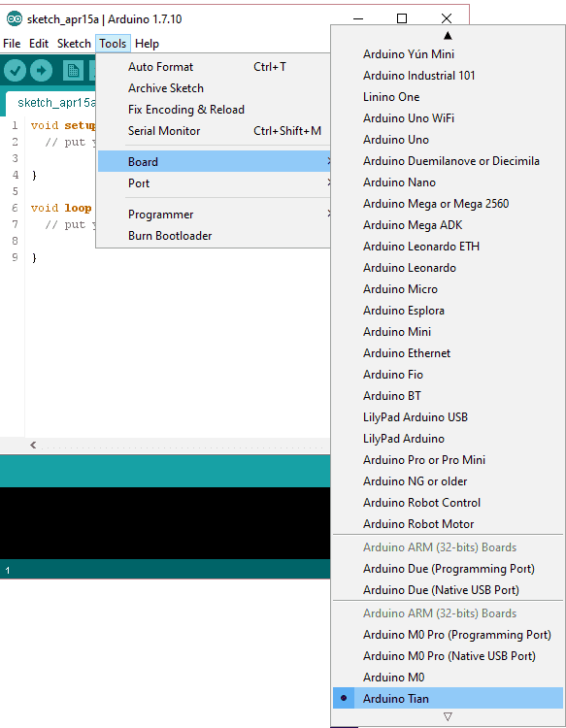Image resolution: width=566 pixels, height=728 pixels.
Task: Click the New sketch document icon
Action: [73, 71]
